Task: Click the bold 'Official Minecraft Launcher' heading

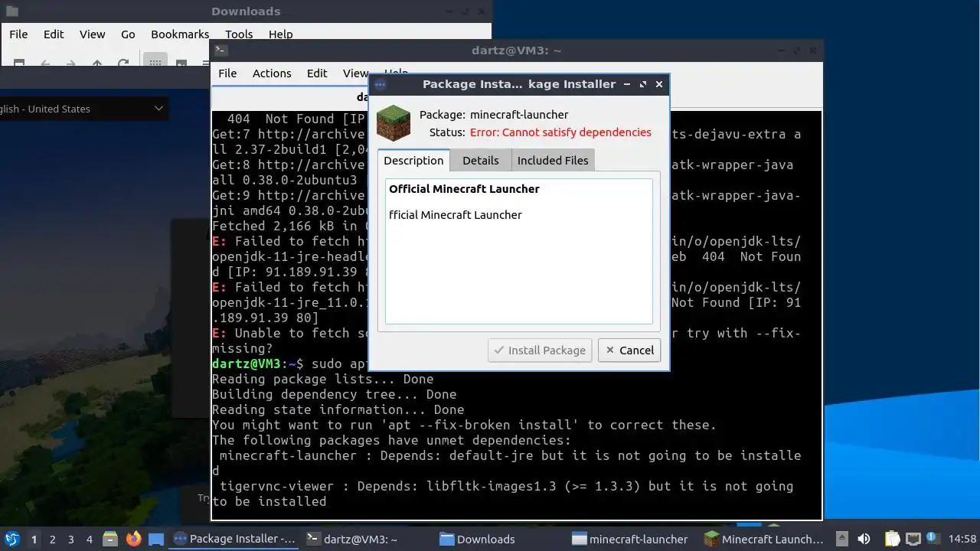Action: (464, 188)
